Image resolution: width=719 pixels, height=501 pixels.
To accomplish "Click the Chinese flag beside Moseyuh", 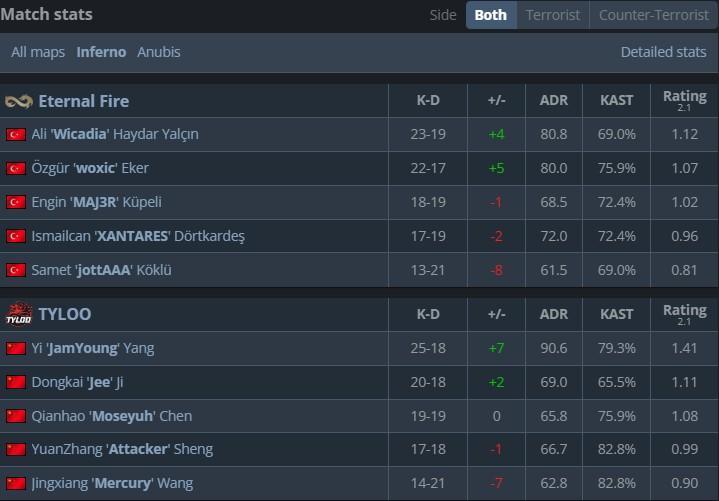I will 15,416.
